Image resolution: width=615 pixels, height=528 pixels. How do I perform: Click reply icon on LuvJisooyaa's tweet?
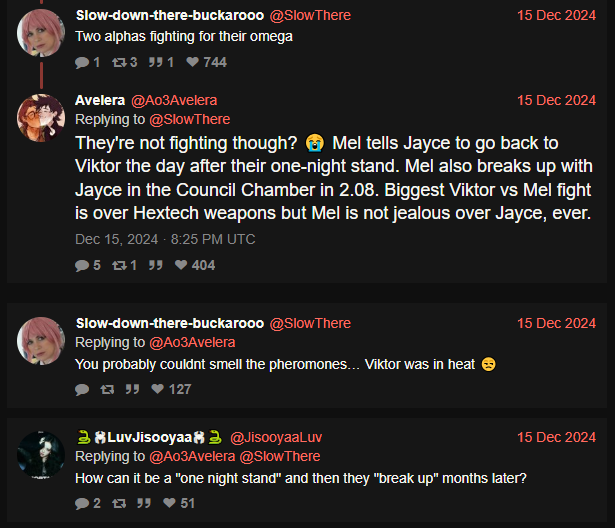pyautogui.click(x=82, y=503)
